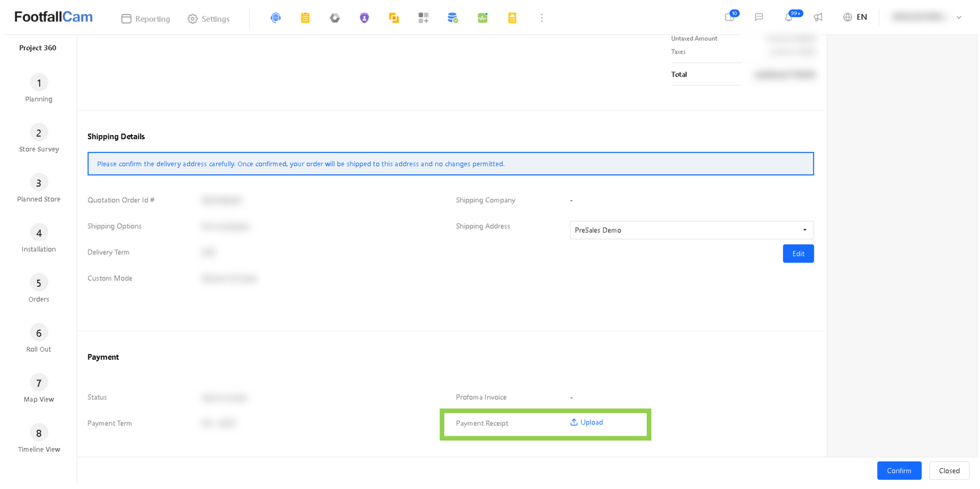980x489 pixels.
Task: Open the Shipping Address PreSales Demo dropdown
Action: 692,230
